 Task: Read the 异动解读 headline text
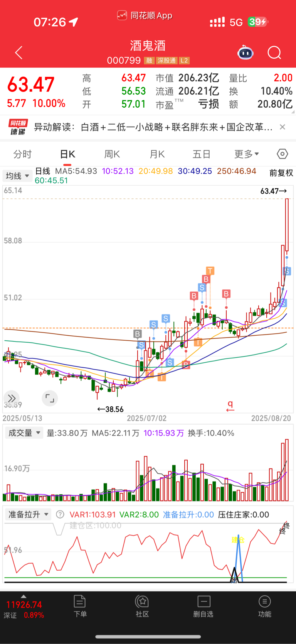(x=153, y=127)
